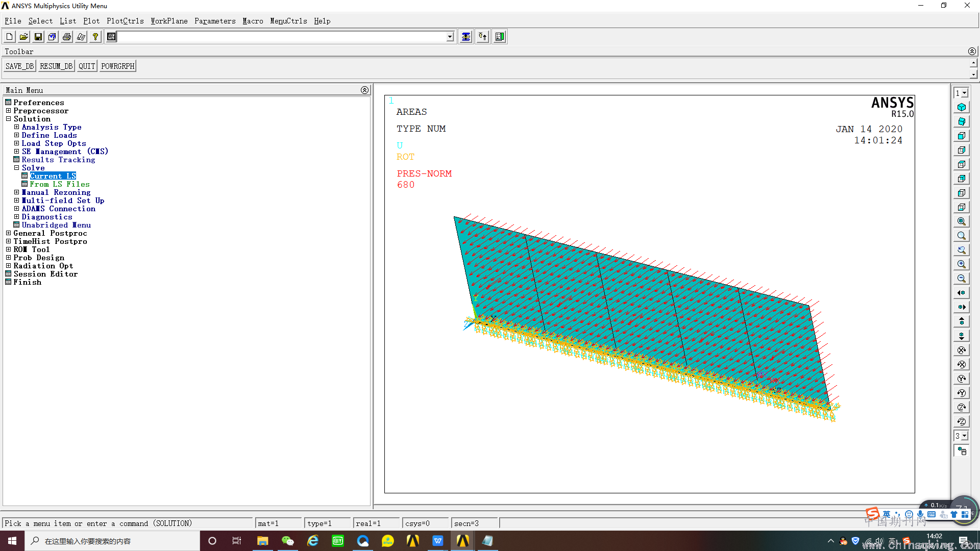Select From LS Files item
The width and height of the screenshot is (980, 551).
(x=60, y=184)
